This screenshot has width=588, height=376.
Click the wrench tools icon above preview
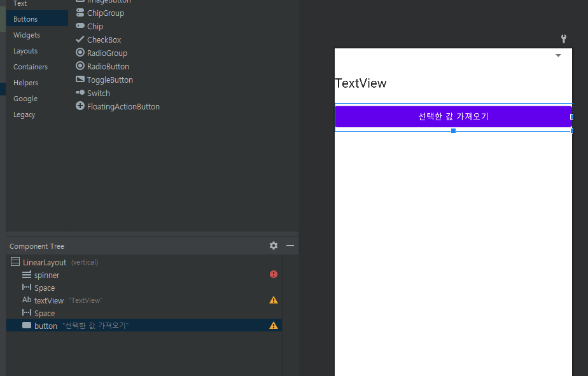coord(563,38)
